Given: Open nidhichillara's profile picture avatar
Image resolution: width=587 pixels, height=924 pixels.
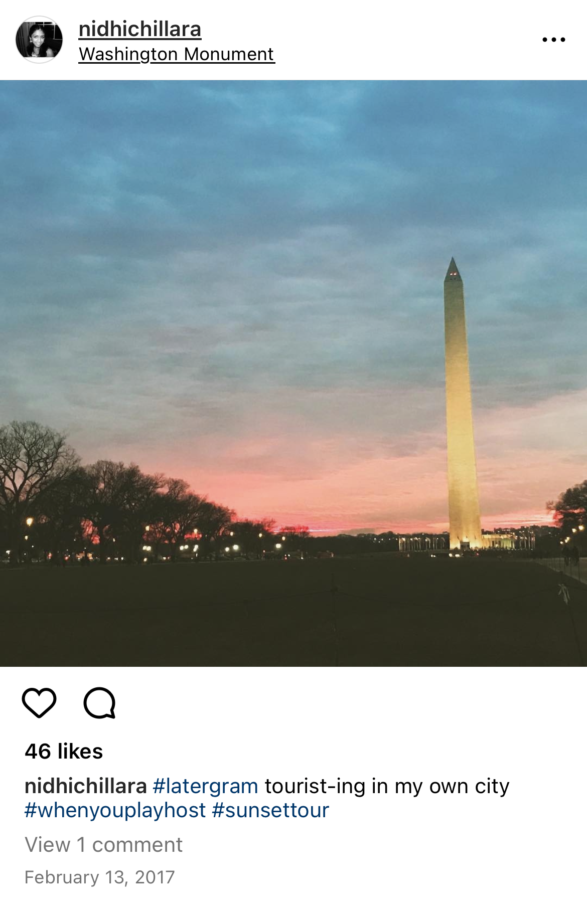Looking at the screenshot, I should (39, 40).
